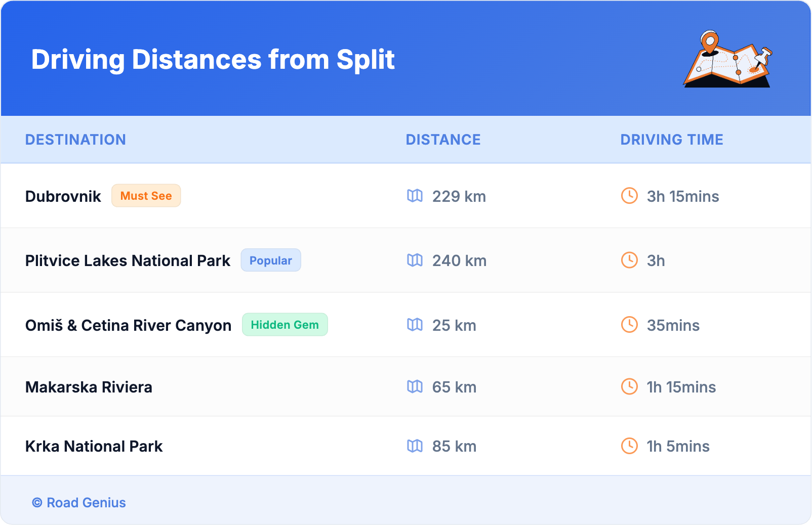Image resolution: width=812 pixels, height=525 pixels.
Task: Click the Distance column header
Action: [x=443, y=140]
